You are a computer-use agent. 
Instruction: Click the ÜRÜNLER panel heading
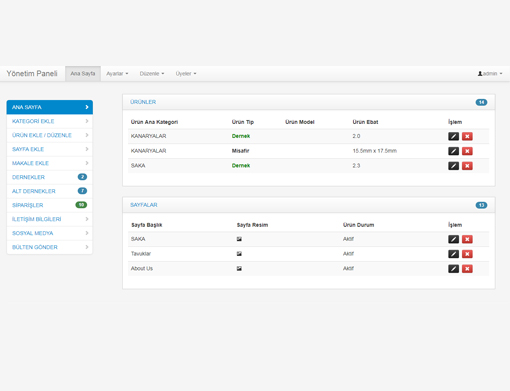click(143, 102)
